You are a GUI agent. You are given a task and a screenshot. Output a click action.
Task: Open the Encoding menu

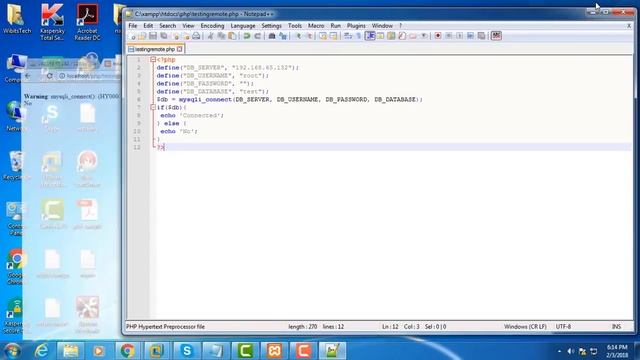click(212, 25)
